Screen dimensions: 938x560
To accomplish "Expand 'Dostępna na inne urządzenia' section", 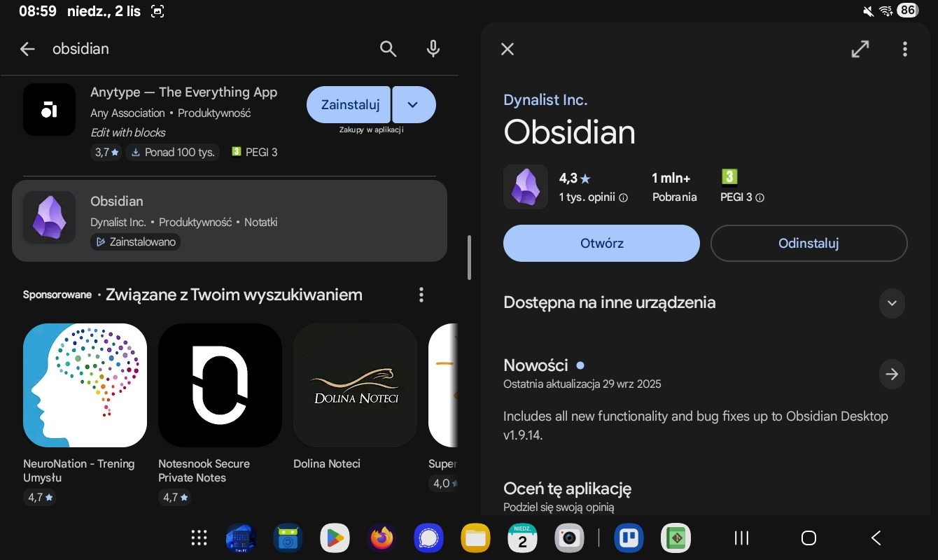I will (891, 303).
